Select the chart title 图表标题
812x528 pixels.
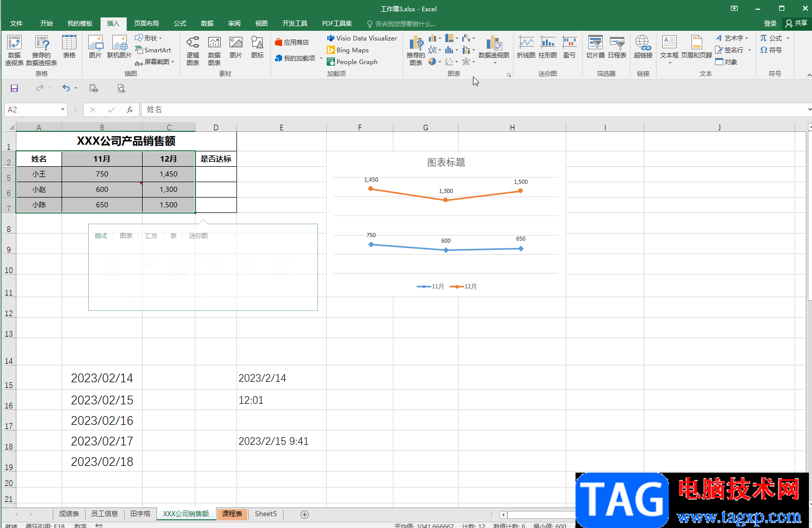[446, 162]
